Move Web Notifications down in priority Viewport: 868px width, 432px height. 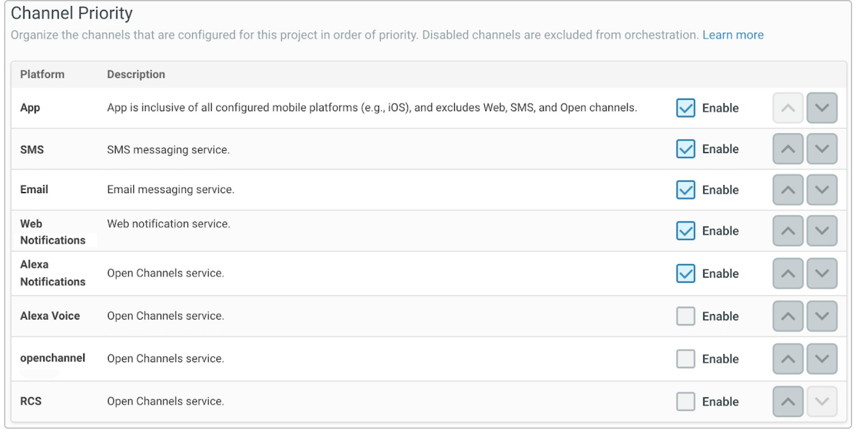click(822, 231)
